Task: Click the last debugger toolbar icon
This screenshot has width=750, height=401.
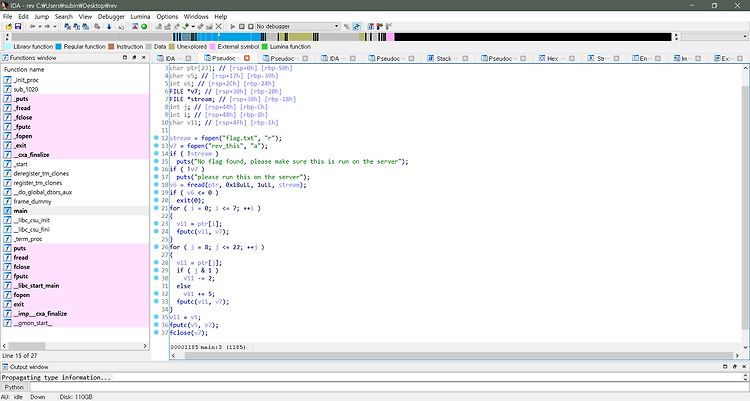Action: point(388,26)
